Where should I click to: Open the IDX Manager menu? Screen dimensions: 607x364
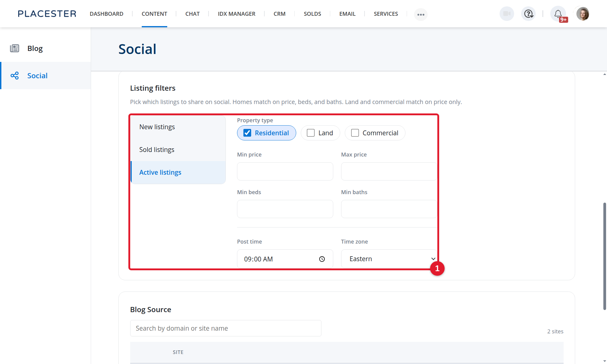[x=237, y=14]
